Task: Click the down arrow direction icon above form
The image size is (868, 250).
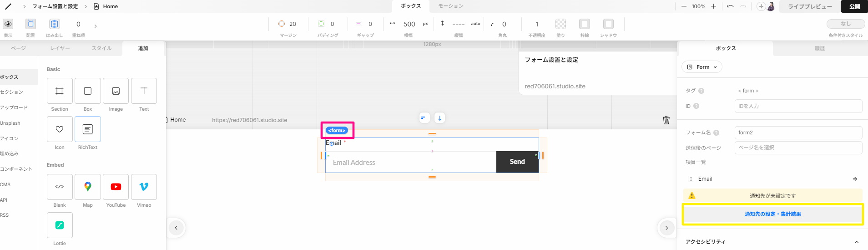Action: tap(439, 118)
